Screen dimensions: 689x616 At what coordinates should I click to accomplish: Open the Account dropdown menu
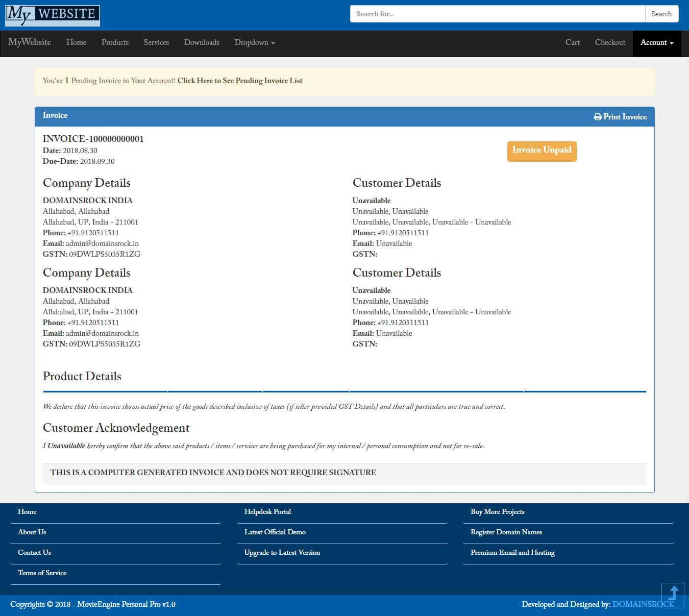(x=656, y=43)
